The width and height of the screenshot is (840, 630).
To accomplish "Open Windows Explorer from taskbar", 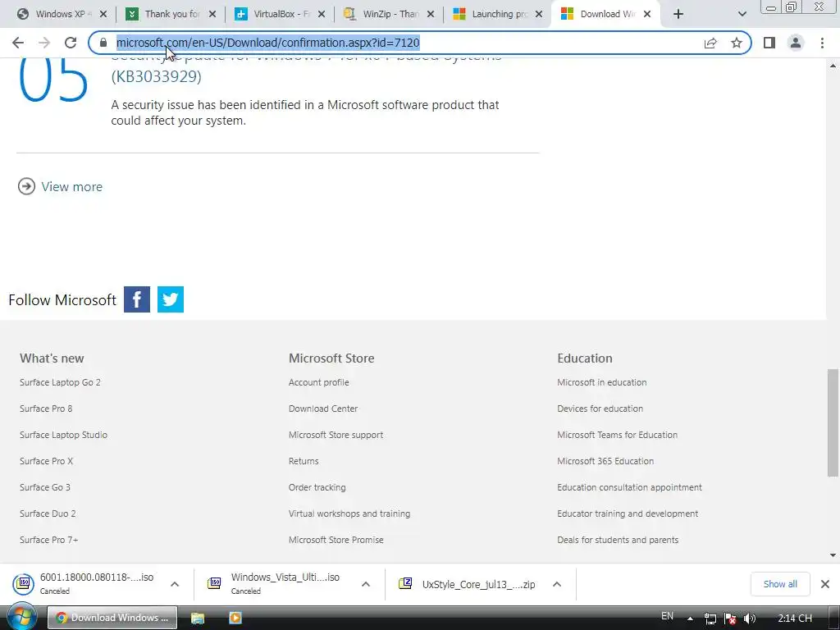I will tap(198, 618).
